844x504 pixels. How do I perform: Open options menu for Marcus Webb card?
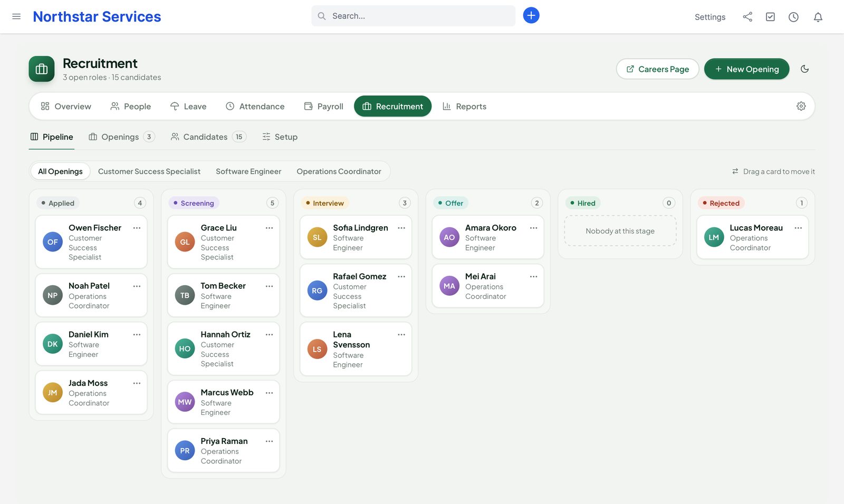(270, 392)
